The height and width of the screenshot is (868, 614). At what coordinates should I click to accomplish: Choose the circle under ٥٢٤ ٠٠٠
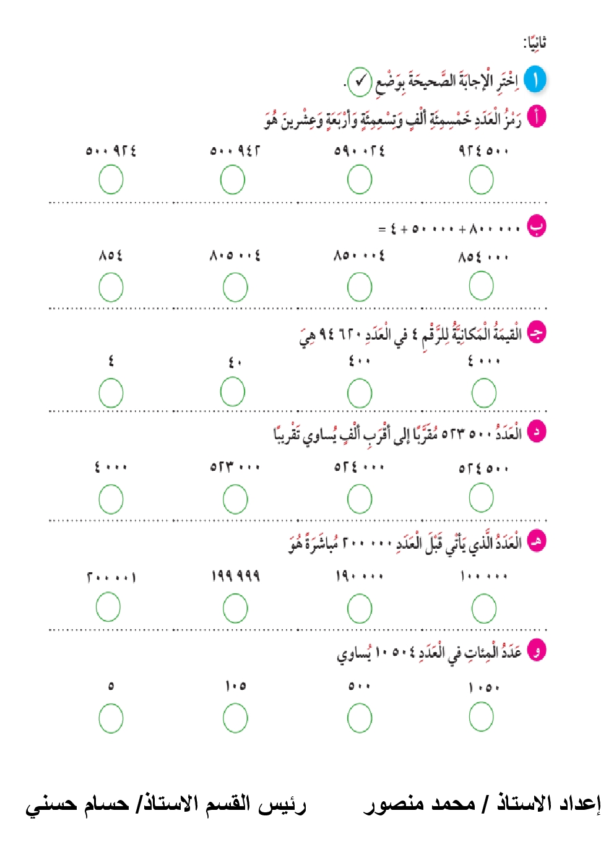tap(360, 499)
